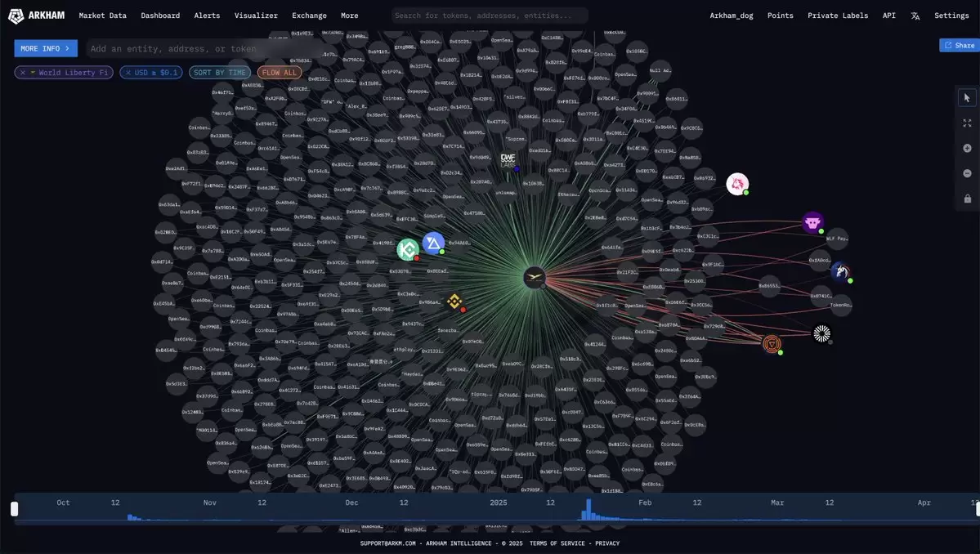Select the TokenRo node
The width and height of the screenshot is (980, 554).
click(840, 305)
